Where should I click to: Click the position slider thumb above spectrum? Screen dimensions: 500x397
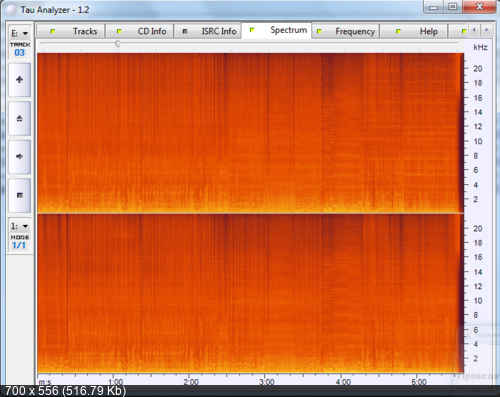coord(118,44)
